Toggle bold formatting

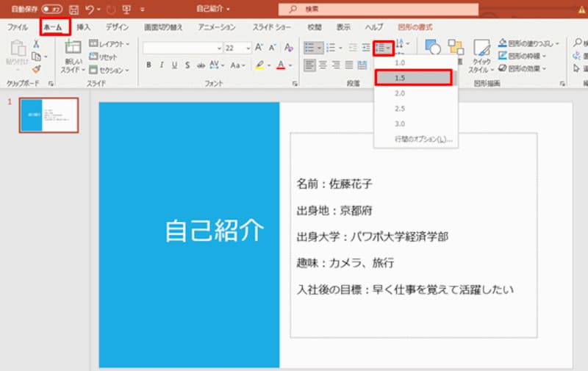[149, 65]
